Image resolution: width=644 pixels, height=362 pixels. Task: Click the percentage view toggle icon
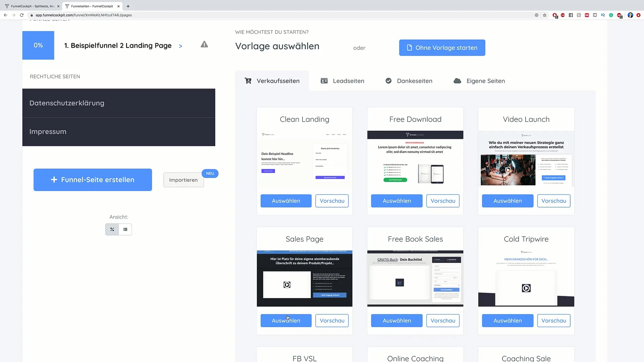[112, 229]
